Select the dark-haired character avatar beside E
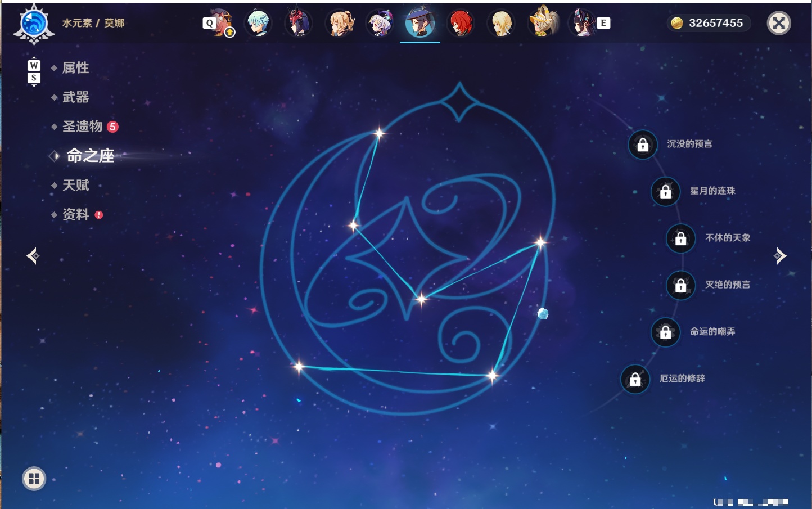Image resolution: width=812 pixels, height=509 pixels. point(581,23)
